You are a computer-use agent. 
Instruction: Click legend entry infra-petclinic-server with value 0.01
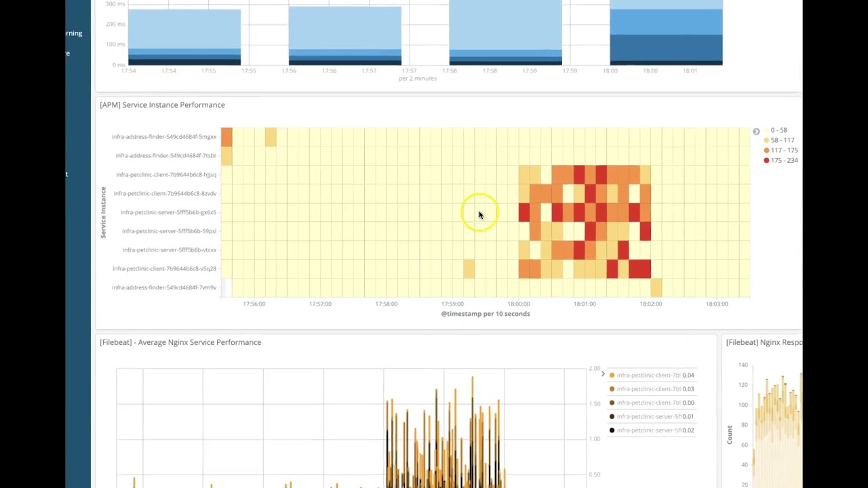(652, 416)
